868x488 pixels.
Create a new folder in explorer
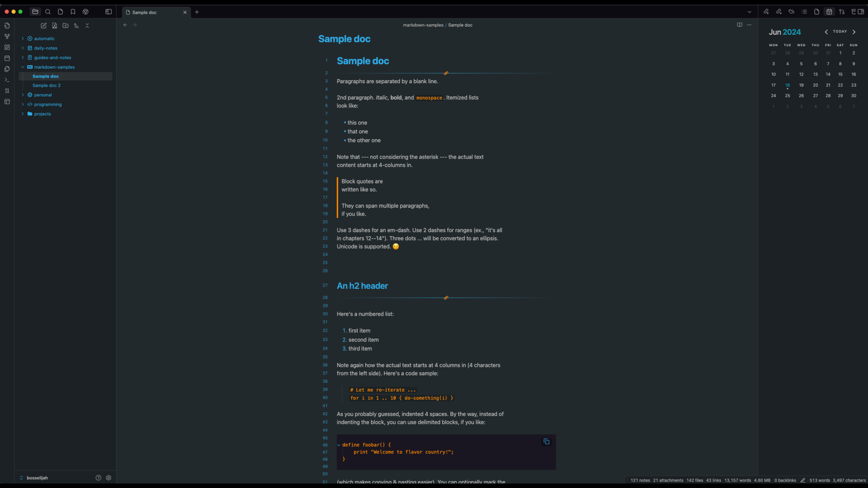tap(66, 26)
